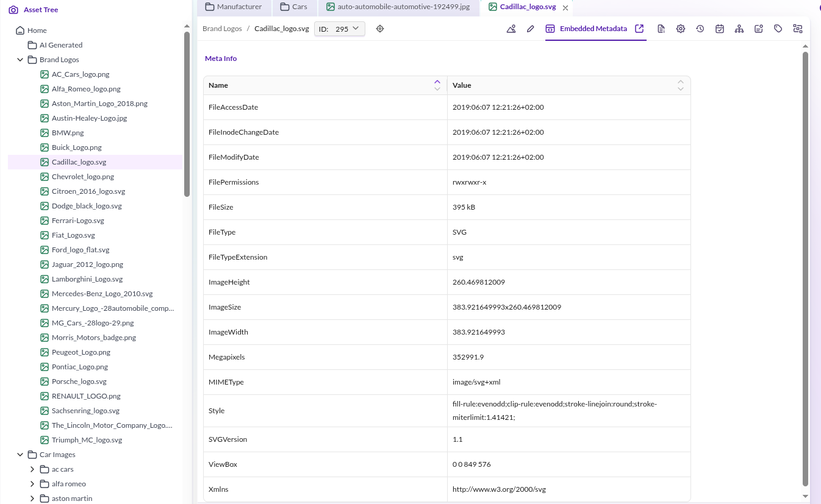Screen dimensions: 821x504
Task: Open Porsche_logo.svg in the tree
Action: tap(79, 382)
